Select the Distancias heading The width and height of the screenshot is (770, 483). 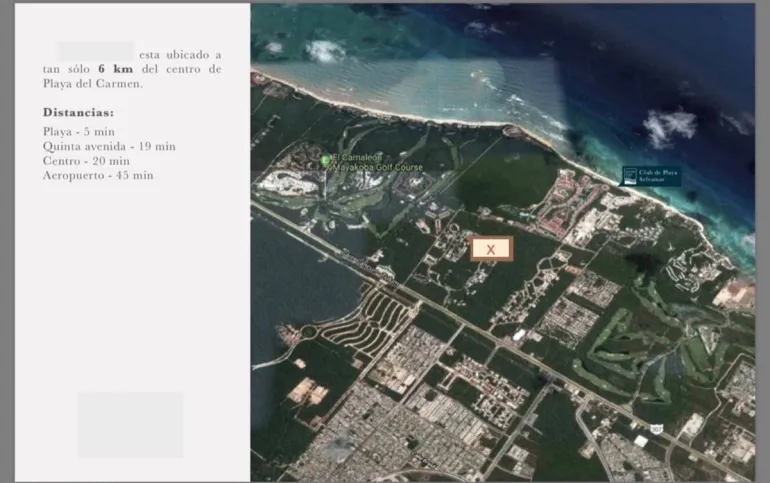point(78,113)
